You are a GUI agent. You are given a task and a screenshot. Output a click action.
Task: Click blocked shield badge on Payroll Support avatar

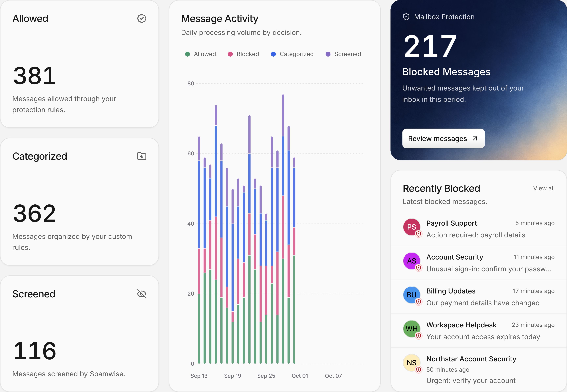pyautogui.click(x=419, y=234)
